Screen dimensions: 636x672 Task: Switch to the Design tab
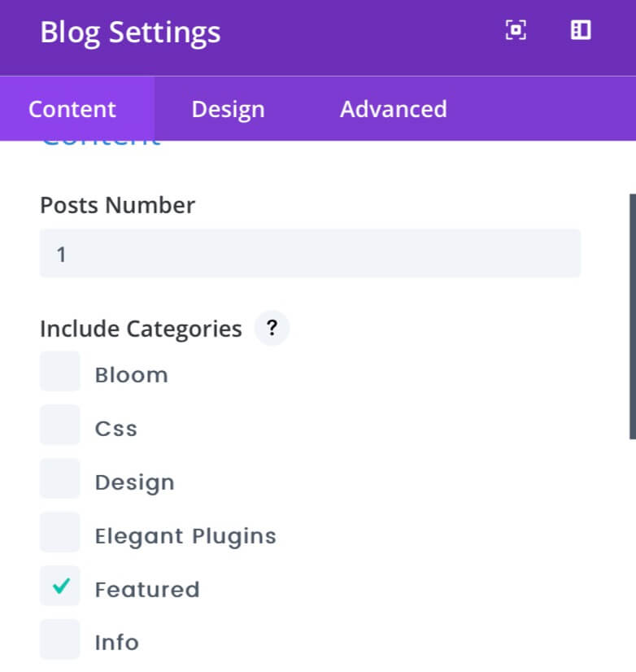tap(228, 109)
